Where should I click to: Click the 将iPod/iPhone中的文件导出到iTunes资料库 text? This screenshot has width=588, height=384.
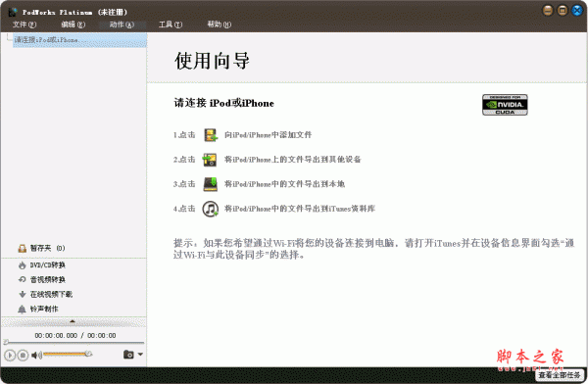300,209
